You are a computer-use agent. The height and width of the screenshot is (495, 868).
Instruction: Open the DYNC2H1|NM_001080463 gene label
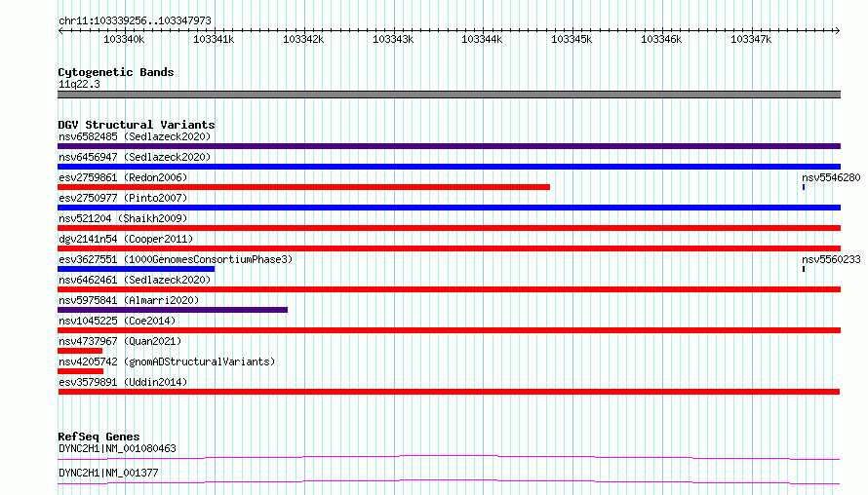[117, 448]
